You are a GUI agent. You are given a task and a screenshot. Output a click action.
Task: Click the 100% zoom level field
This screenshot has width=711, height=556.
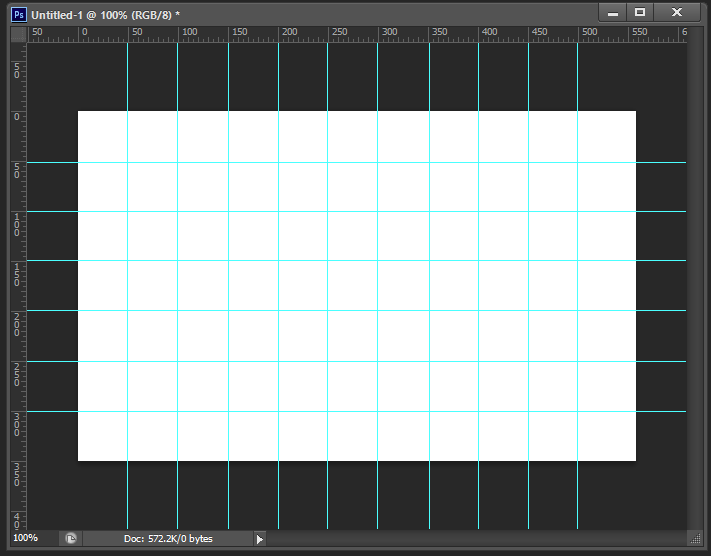[x=25, y=538]
